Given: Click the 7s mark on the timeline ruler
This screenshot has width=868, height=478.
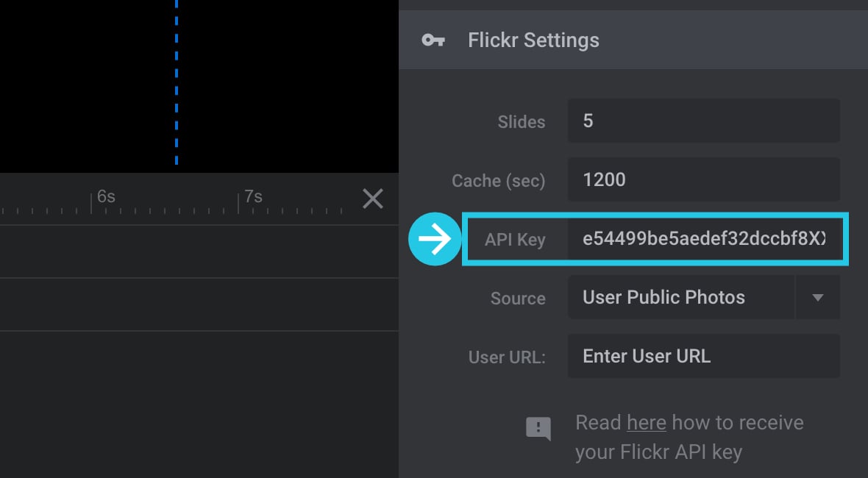Looking at the screenshot, I should 253,196.
